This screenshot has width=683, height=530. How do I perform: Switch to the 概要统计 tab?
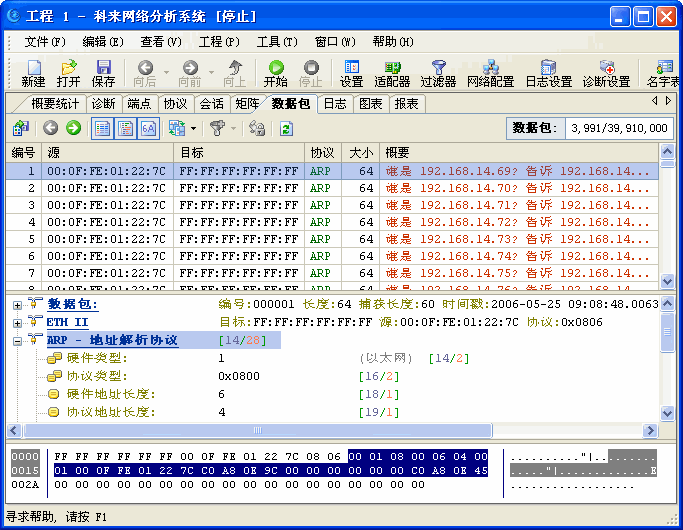click(55, 104)
